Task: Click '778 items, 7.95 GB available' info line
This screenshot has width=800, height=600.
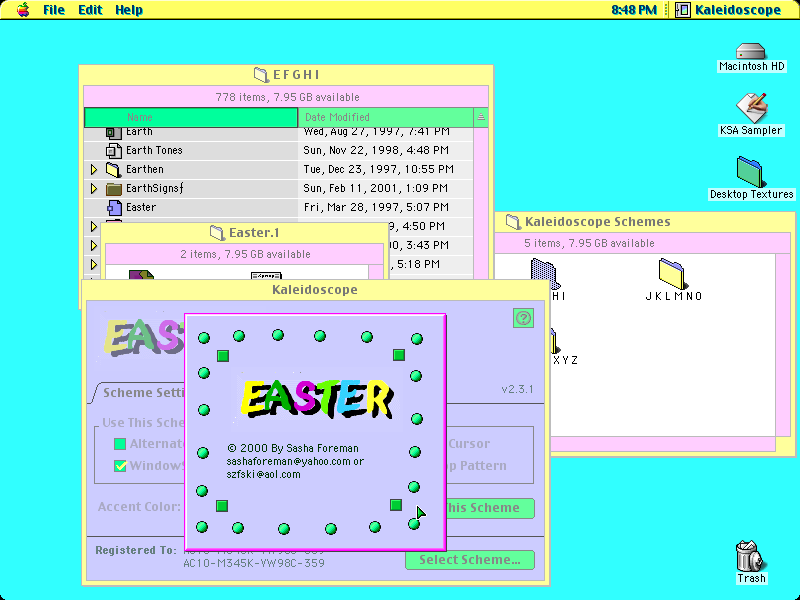Action: (287, 97)
